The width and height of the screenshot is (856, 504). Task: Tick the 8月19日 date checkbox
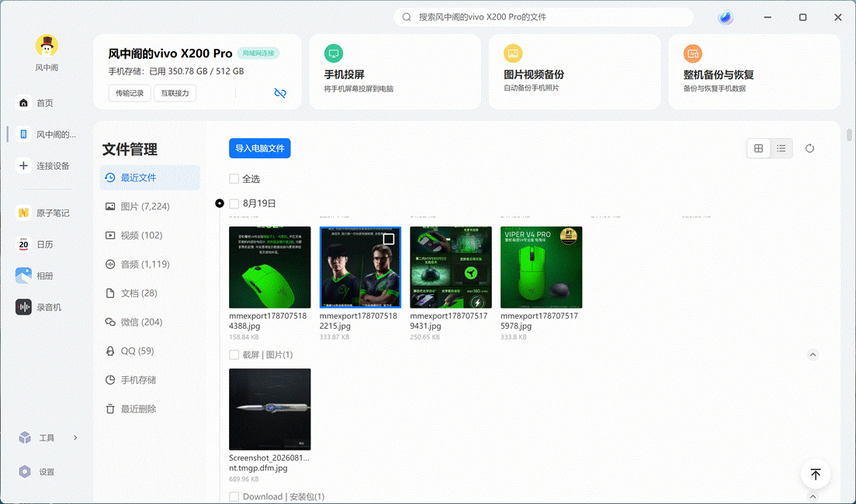pos(234,203)
